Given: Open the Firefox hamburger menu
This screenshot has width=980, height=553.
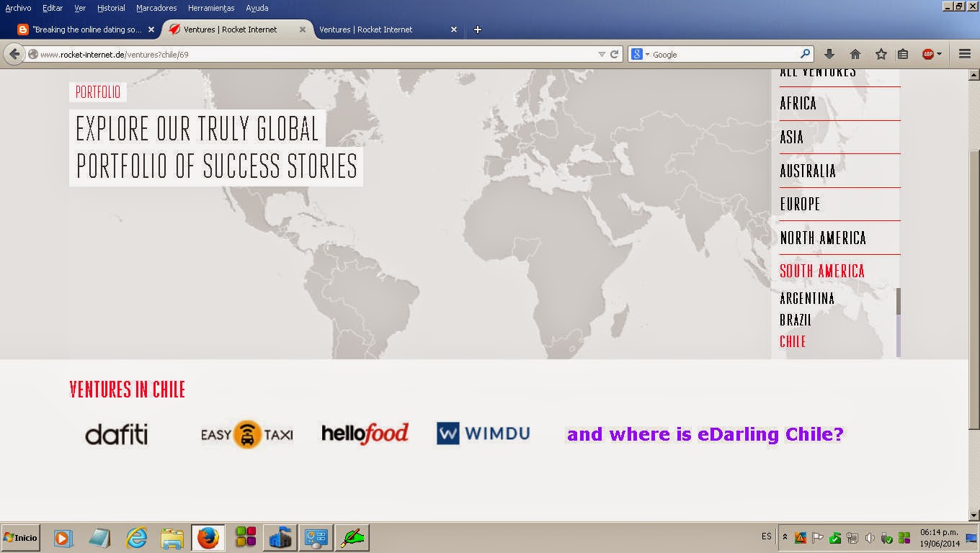Looking at the screenshot, I should coord(965,54).
